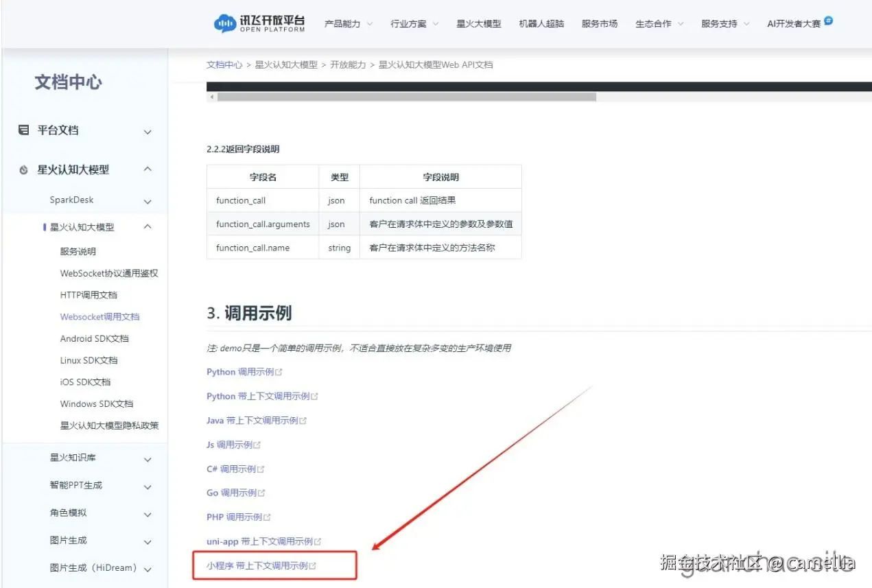
Task: Open the 行业方案 dropdown menu
Action: click(x=415, y=23)
